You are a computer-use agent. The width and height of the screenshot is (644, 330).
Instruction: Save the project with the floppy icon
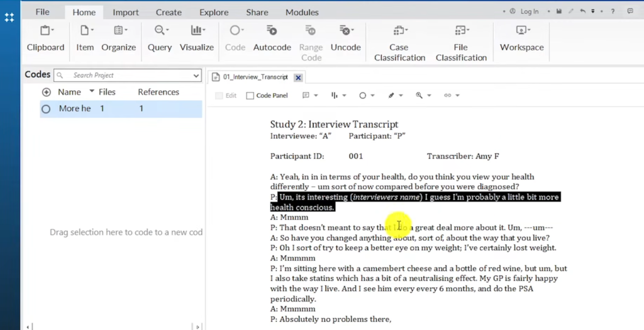tap(559, 11)
